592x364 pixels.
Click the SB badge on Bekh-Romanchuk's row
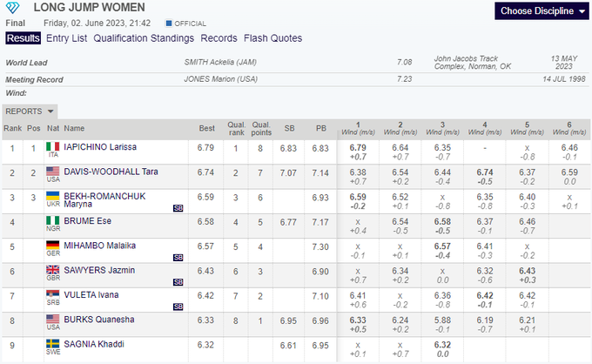pos(178,208)
